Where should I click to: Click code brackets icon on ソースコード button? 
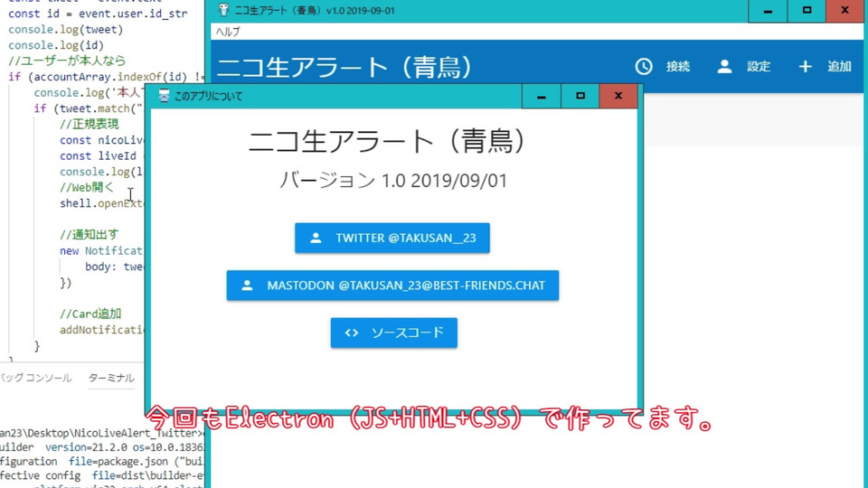tap(352, 333)
